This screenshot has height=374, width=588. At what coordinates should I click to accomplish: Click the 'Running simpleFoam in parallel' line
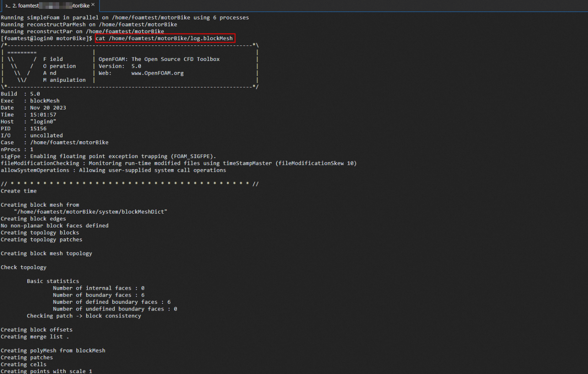[x=125, y=18]
